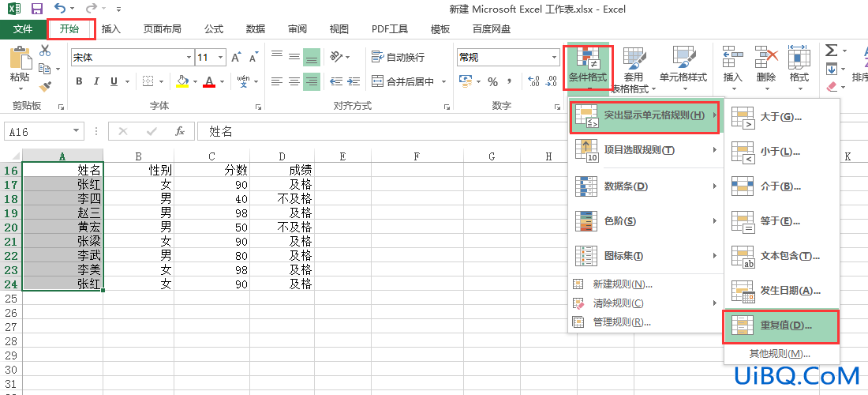Click the Undo arrow icon
Viewport: 868px width, 395px height.
60,9
